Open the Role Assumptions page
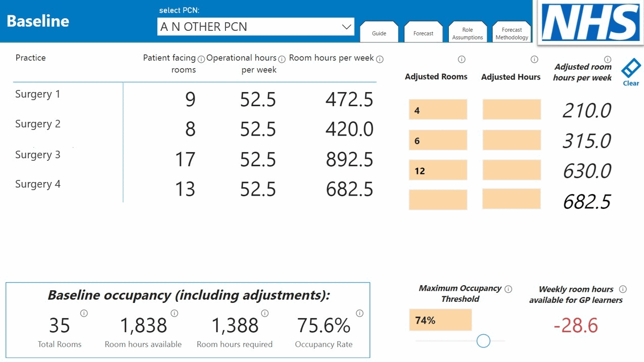 pos(467,32)
